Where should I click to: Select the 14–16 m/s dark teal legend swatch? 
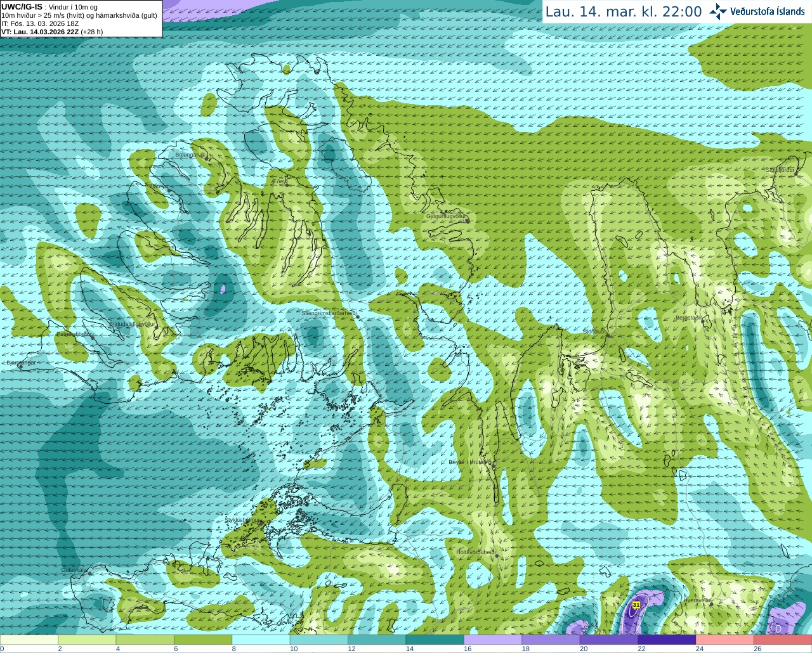435,640
